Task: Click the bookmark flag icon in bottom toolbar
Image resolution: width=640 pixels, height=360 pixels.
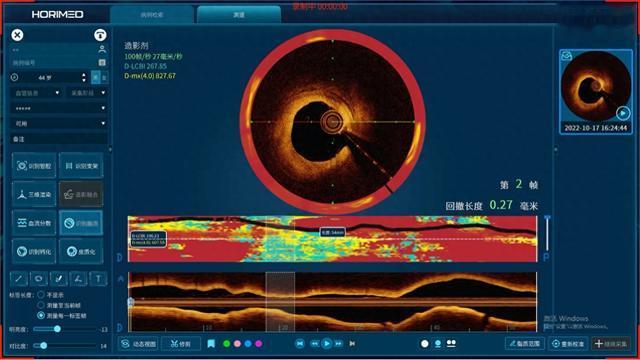Action: (211, 344)
